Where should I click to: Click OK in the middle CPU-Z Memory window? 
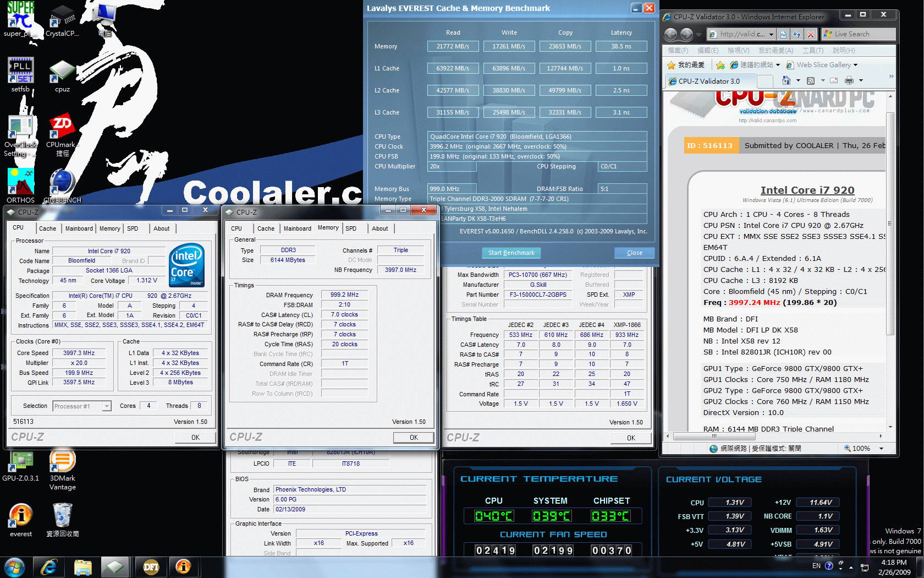click(414, 437)
